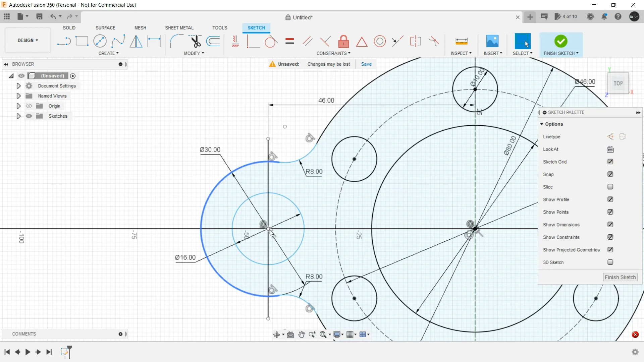Open the INSPECT dropdown menu
The image size is (644, 362).
coord(461,53)
